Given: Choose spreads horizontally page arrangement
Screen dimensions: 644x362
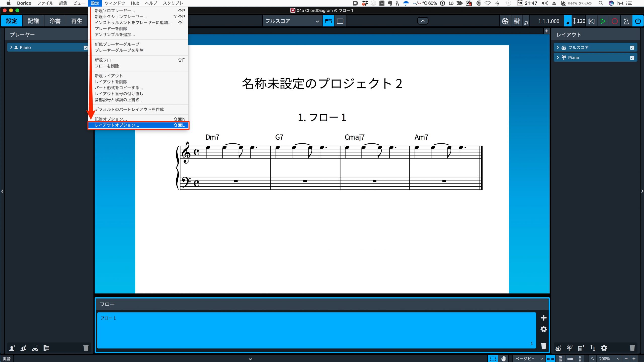Looking at the screenshot, I should click(x=550, y=359).
